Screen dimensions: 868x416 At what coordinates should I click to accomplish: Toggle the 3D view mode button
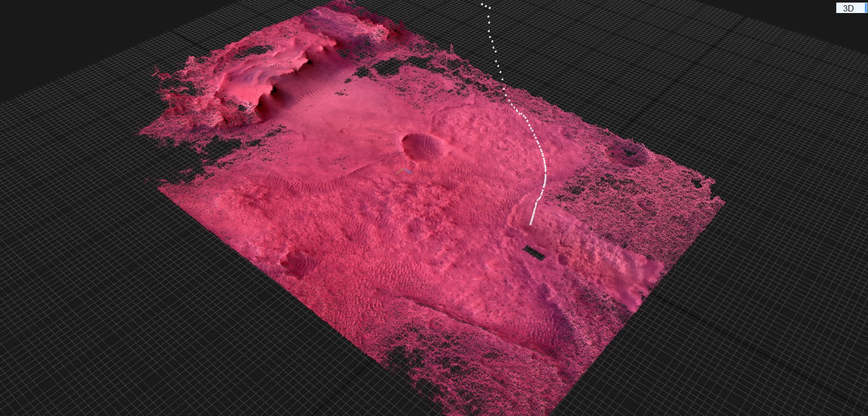(851, 8)
